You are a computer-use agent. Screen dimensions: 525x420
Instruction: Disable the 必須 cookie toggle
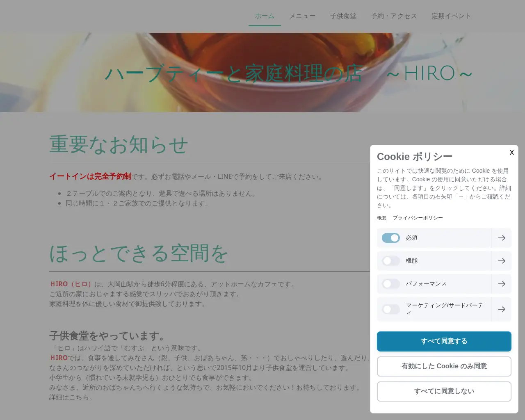tap(390, 238)
